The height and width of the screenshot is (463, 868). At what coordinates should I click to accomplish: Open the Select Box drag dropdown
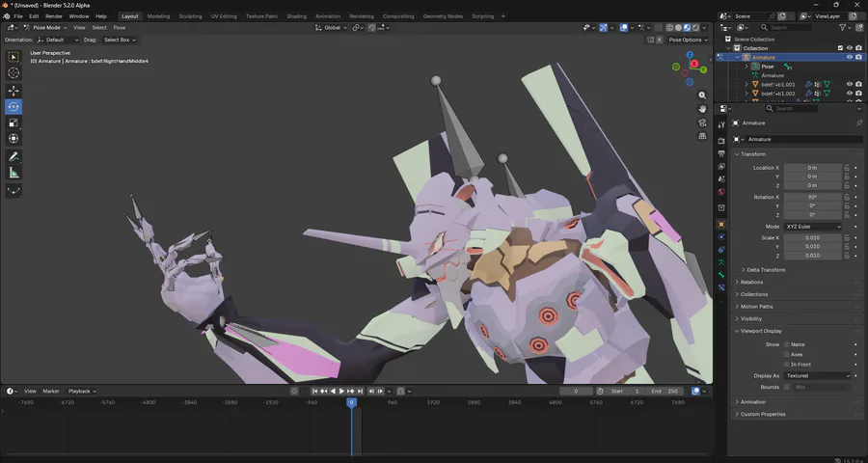(120, 40)
